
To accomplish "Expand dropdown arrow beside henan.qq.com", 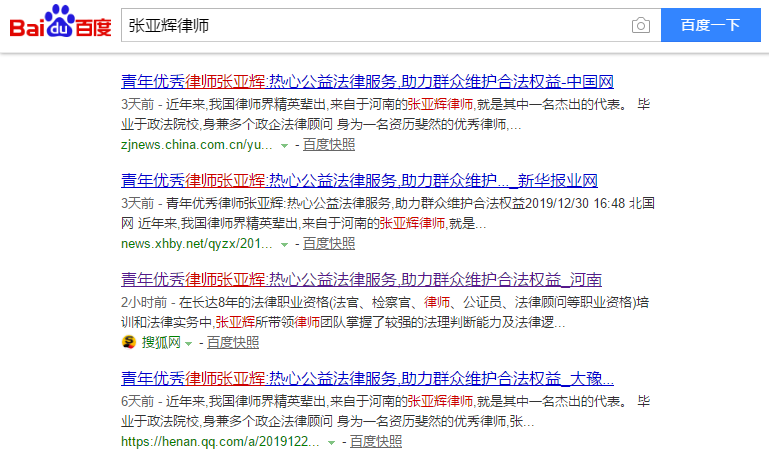I will (x=331, y=443).
